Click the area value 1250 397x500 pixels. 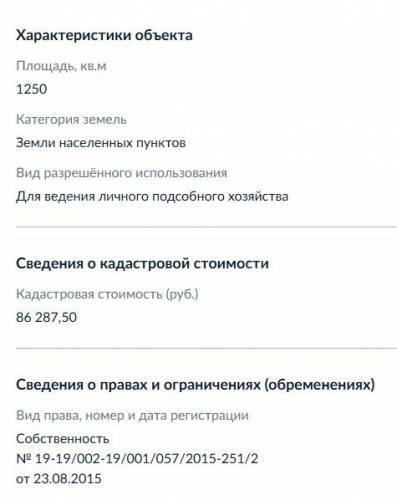click(32, 89)
